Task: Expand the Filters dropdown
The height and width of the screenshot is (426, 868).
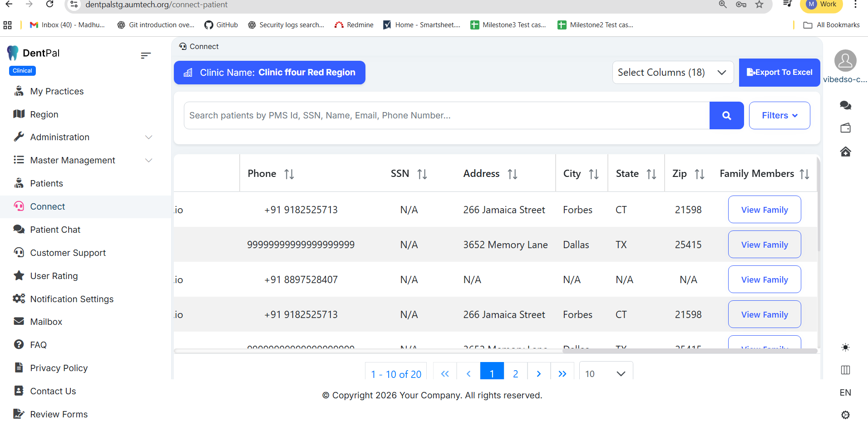Action: coord(779,116)
